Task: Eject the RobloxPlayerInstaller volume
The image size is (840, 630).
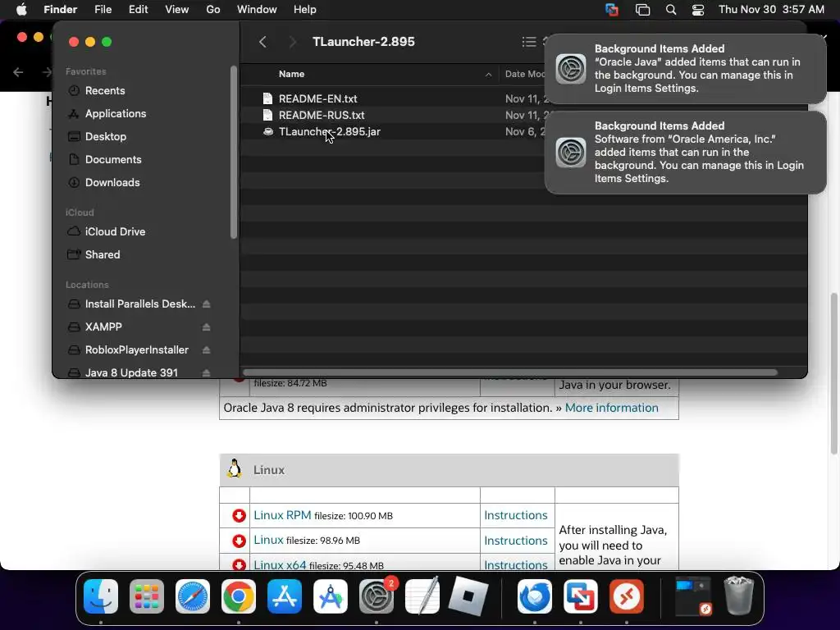Action: pyautogui.click(x=206, y=350)
